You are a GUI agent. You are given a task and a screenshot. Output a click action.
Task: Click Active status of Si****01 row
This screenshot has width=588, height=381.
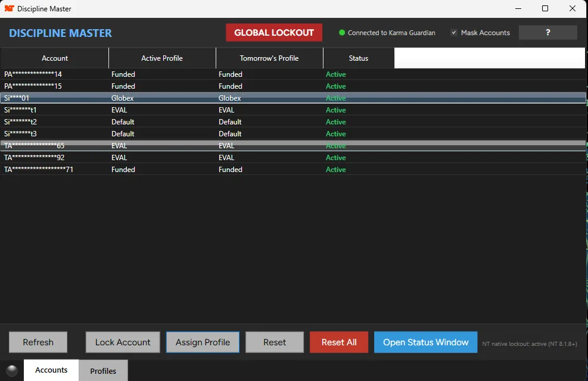pyautogui.click(x=335, y=98)
